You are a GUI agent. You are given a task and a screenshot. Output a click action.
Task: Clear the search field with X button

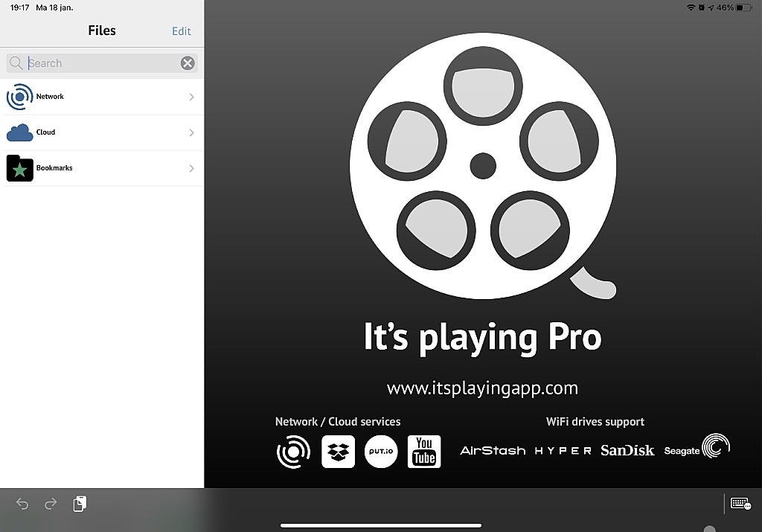(x=188, y=63)
